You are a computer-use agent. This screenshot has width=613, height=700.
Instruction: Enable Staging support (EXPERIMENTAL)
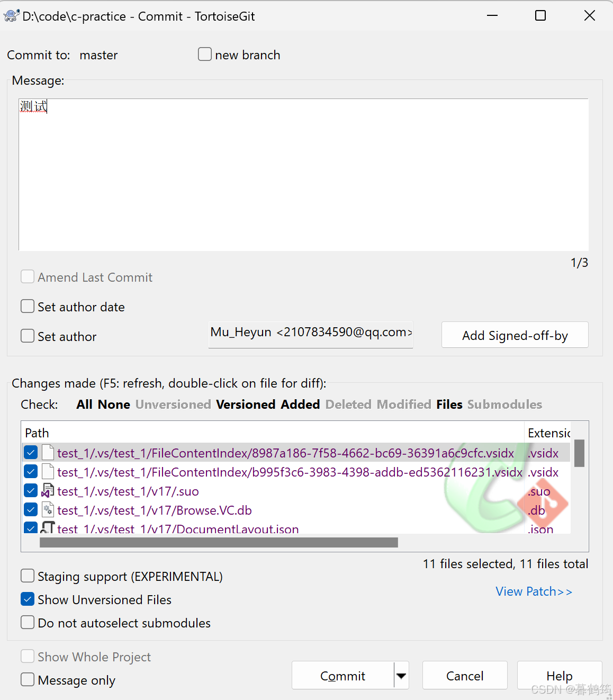pos(28,576)
